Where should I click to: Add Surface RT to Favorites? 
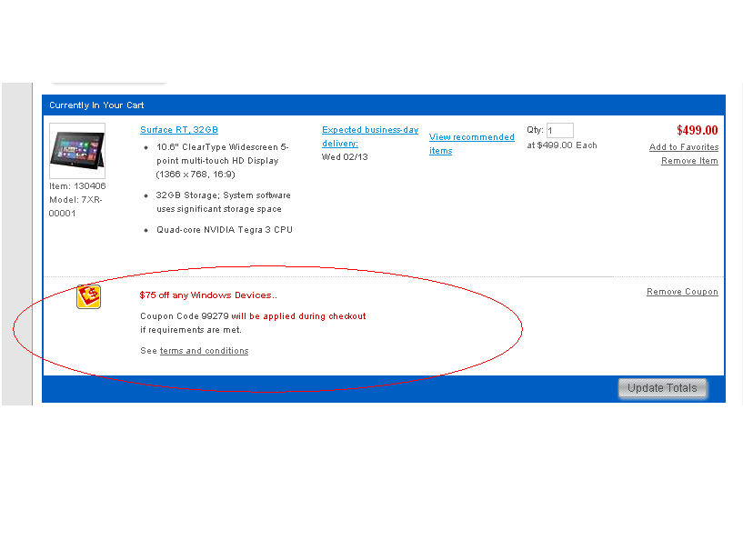pyautogui.click(x=683, y=147)
